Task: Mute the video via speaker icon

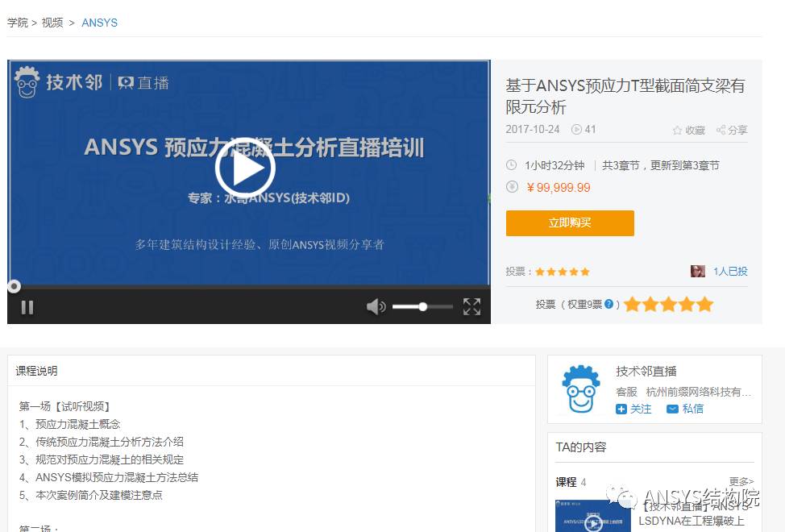Action: (x=376, y=306)
